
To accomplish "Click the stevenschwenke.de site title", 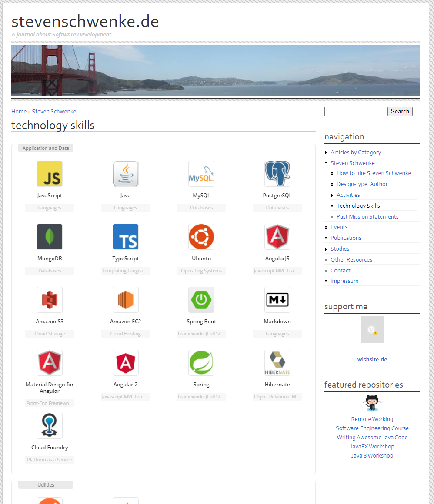I will pyautogui.click(x=85, y=22).
